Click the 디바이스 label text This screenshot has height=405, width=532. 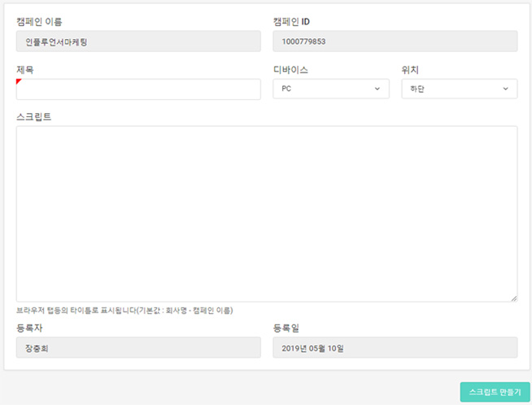coord(290,70)
